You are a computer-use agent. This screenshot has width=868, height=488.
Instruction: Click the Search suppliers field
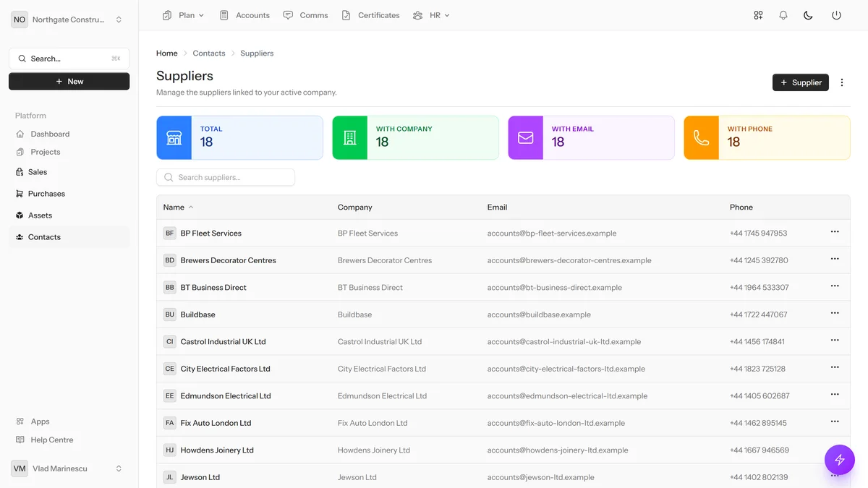[226, 177]
